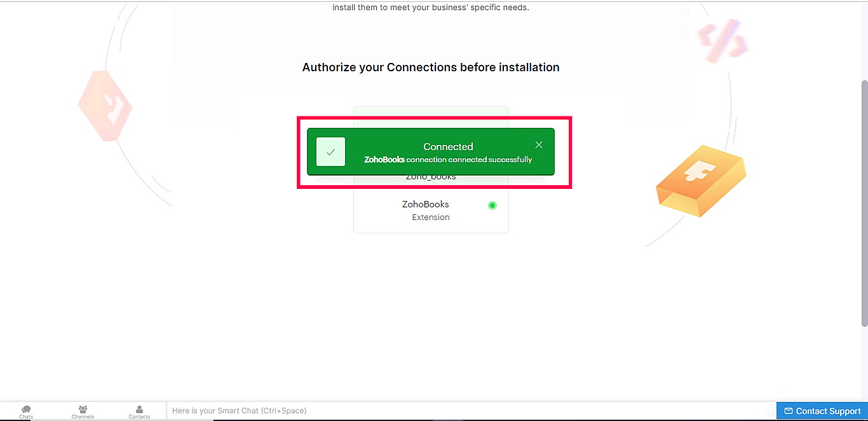868x421 pixels.
Task: Click the checkmark icon in Connected banner
Action: (330, 152)
